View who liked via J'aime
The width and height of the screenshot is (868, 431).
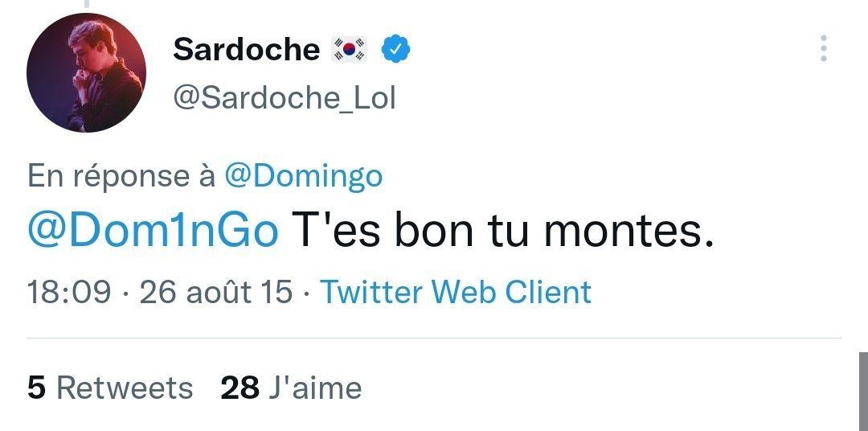click(315, 388)
